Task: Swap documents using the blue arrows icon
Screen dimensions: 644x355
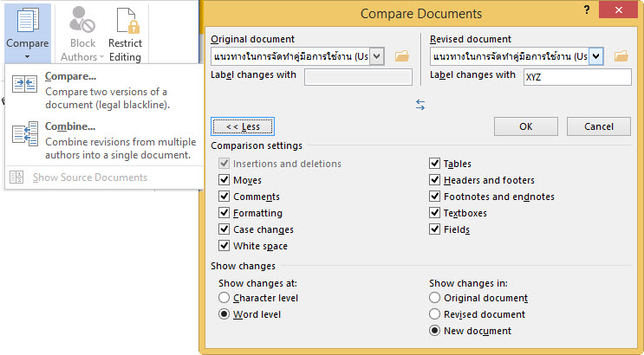Action: (x=420, y=104)
